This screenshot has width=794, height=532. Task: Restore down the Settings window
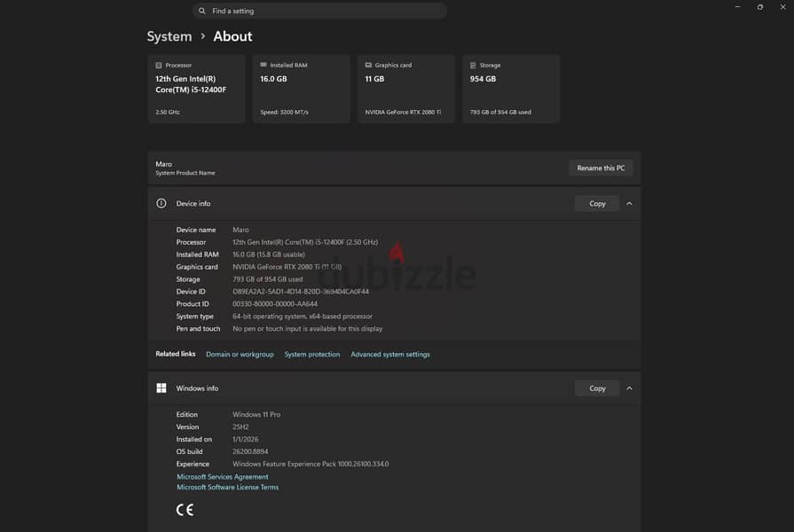click(760, 7)
